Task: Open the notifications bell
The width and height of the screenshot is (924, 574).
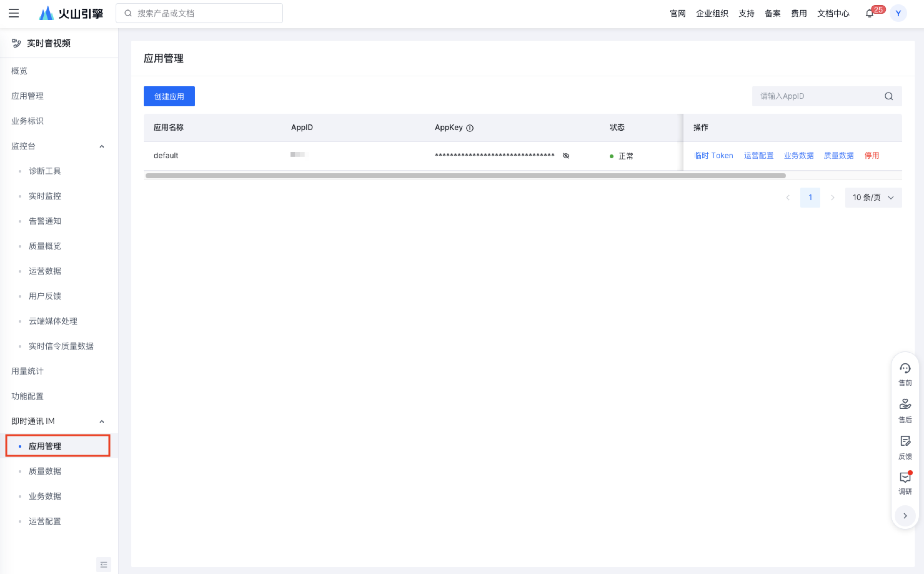Action: coord(869,14)
